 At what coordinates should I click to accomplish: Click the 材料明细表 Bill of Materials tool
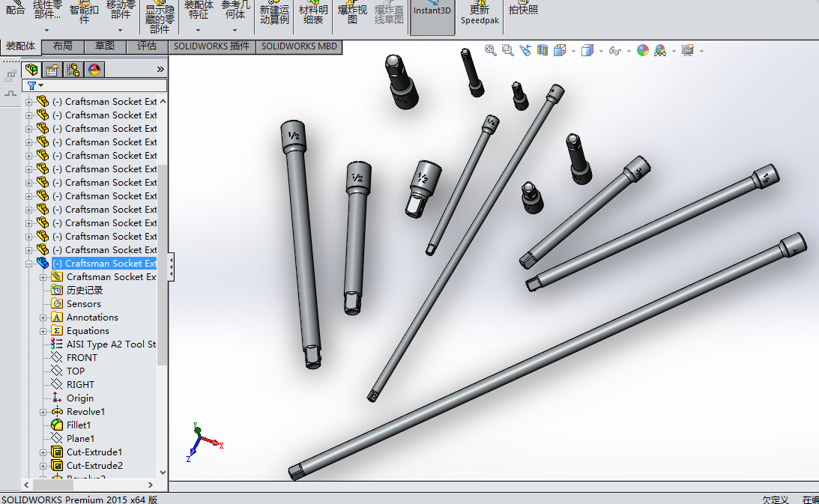[x=313, y=13]
